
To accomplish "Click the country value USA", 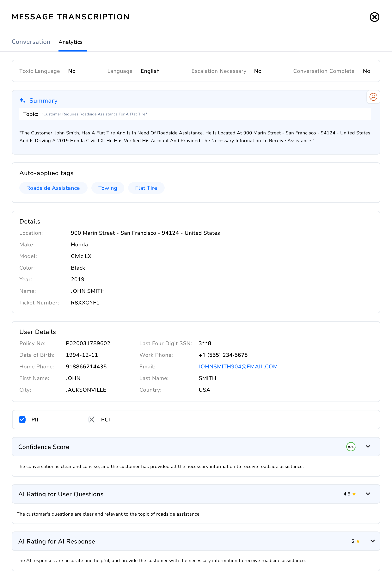I will coord(204,390).
